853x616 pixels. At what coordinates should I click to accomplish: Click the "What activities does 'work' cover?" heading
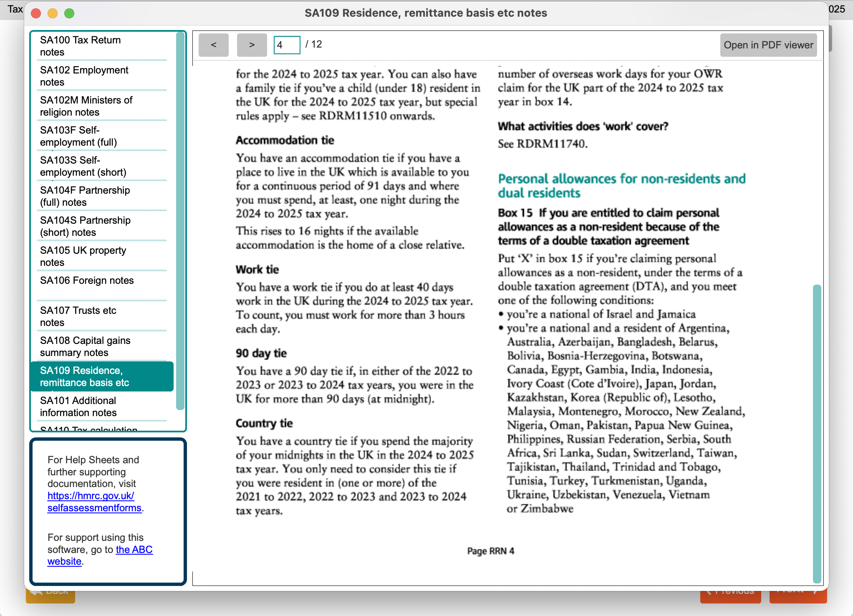click(583, 126)
